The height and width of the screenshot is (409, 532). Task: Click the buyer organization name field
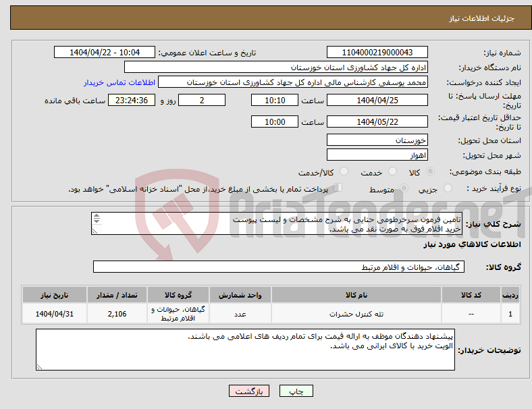(x=276, y=67)
